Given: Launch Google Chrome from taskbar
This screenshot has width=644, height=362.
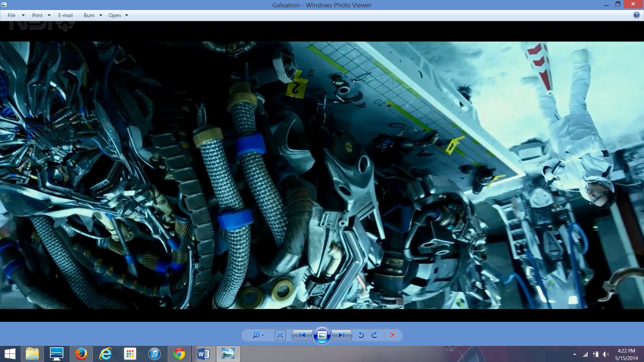Looking at the screenshot, I should pos(179,354).
